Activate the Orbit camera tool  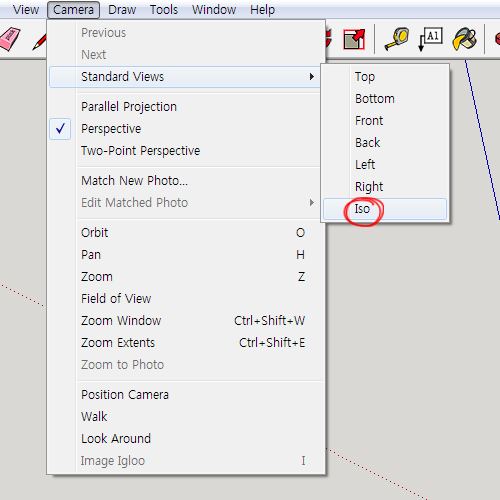point(185,233)
